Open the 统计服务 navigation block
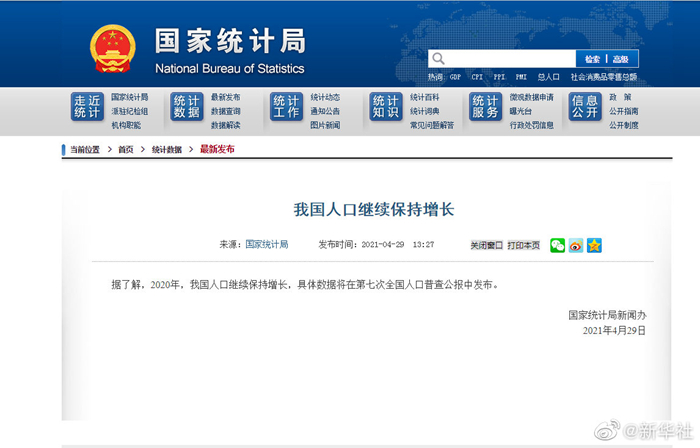 click(x=485, y=107)
